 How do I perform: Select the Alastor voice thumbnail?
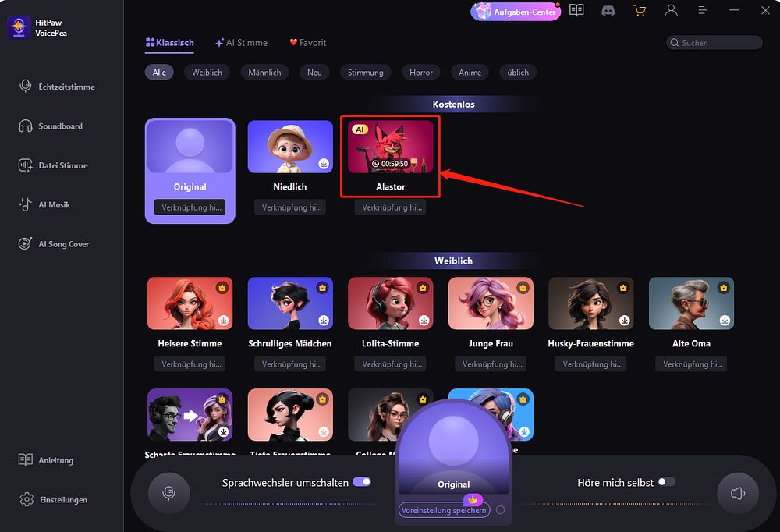391,147
